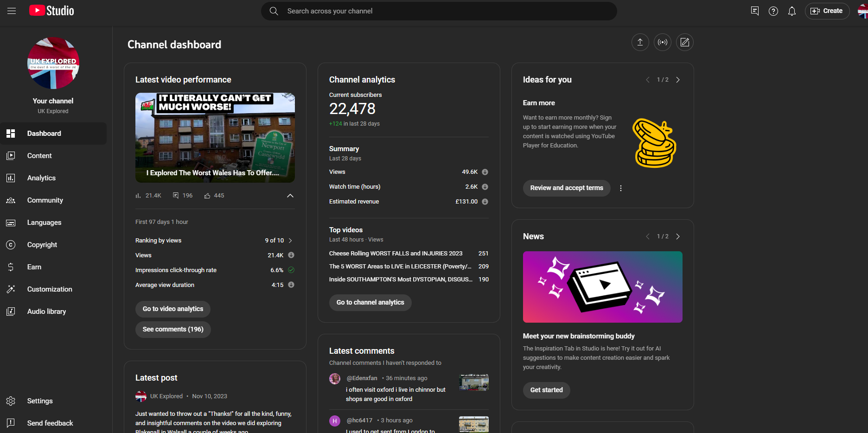Click the Create button
The image size is (868, 433).
[x=827, y=11]
